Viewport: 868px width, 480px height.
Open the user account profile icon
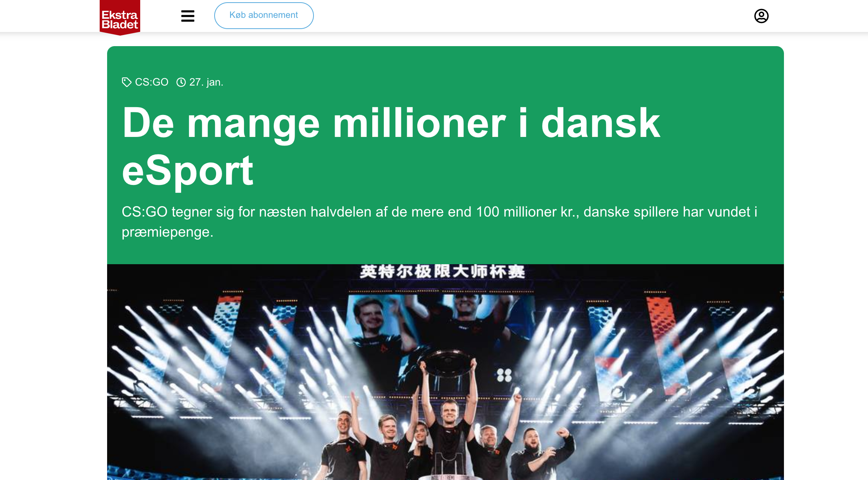[x=761, y=16]
